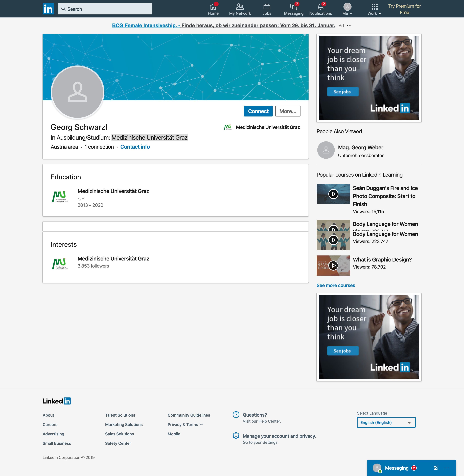
Task: Open Messaging overlay three-dot options
Action: pyautogui.click(x=446, y=468)
